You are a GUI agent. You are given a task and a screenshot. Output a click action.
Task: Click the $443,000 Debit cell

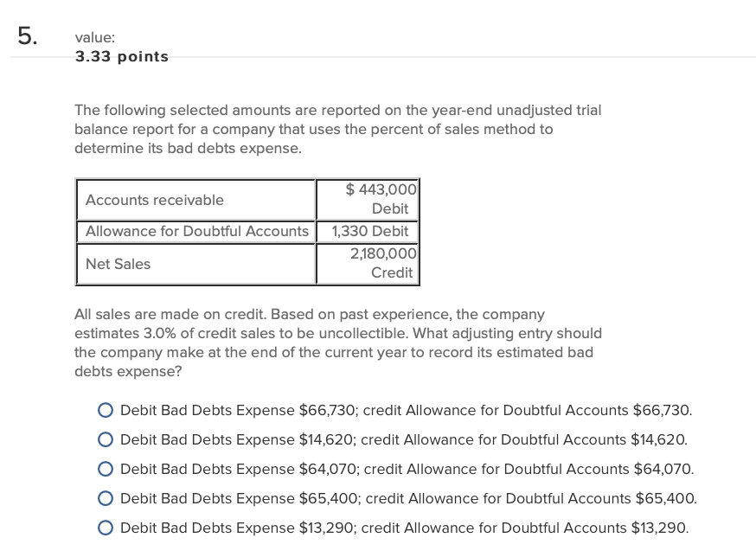coord(368,199)
